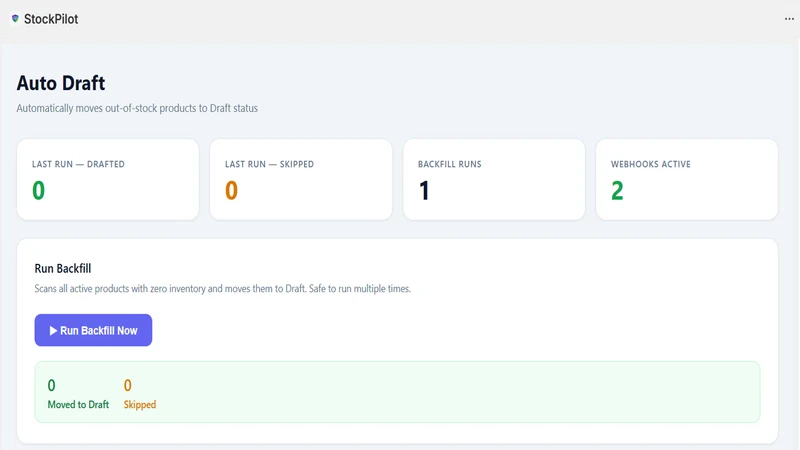Click the Webhooks Active value 2
This screenshot has width=800, height=450.
click(x=617, y=190)
